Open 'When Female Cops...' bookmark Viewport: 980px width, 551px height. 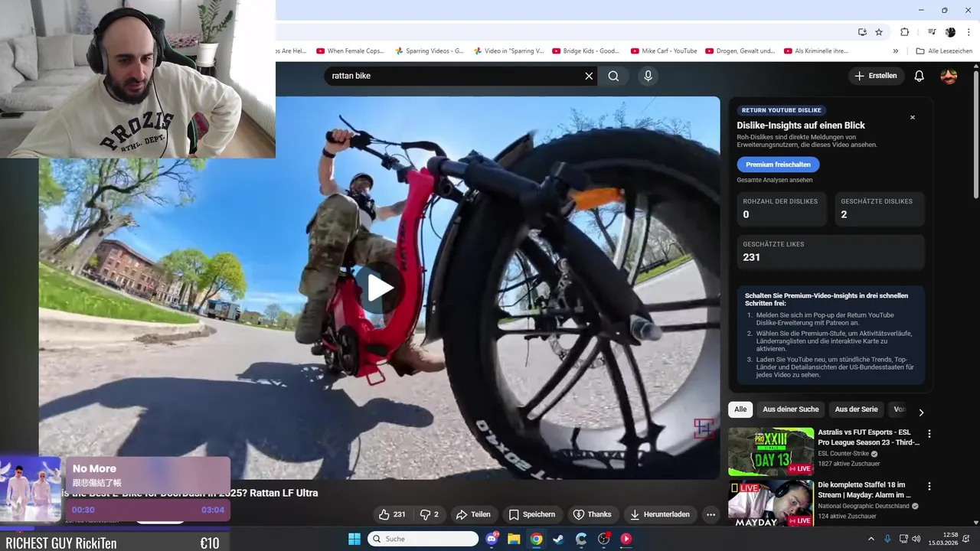click(350, 51)
